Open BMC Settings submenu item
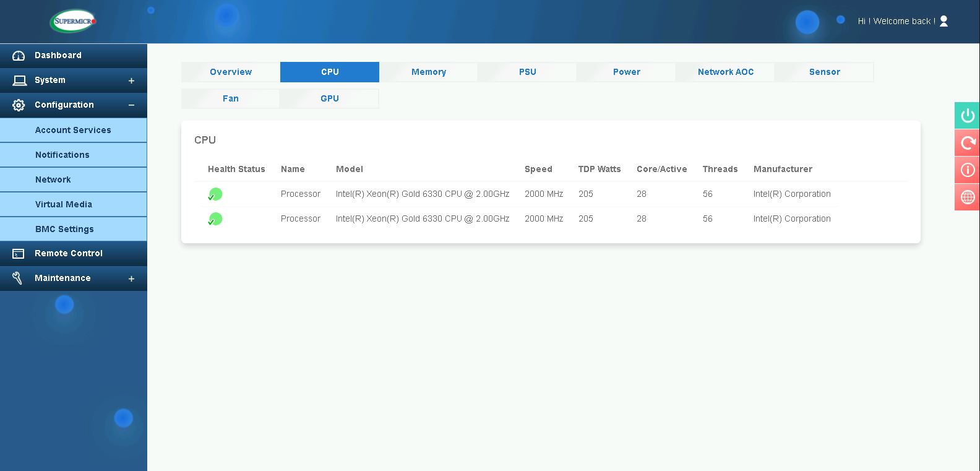 point(74,229)
